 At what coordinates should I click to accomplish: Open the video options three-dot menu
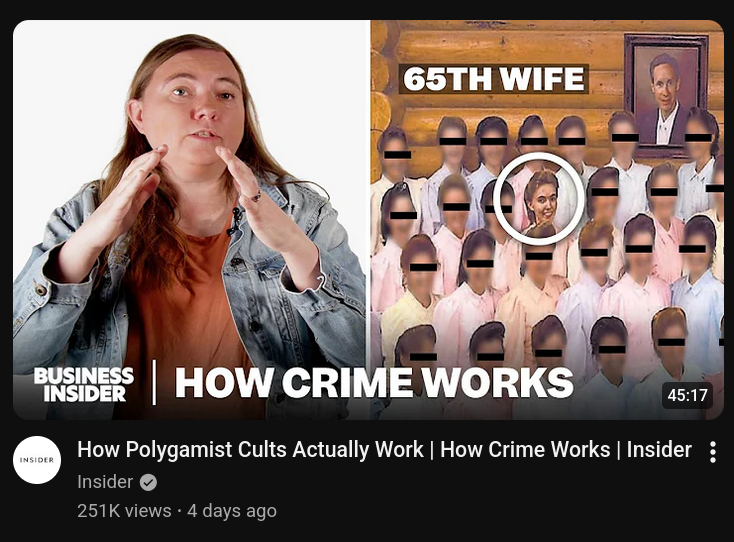click(712, 452)
